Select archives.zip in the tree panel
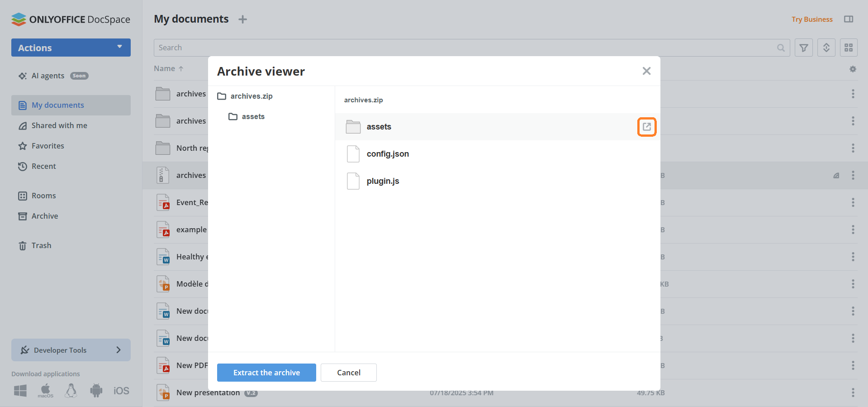The width and height of the screenshot is (868, 407). [x=245, y=96]
